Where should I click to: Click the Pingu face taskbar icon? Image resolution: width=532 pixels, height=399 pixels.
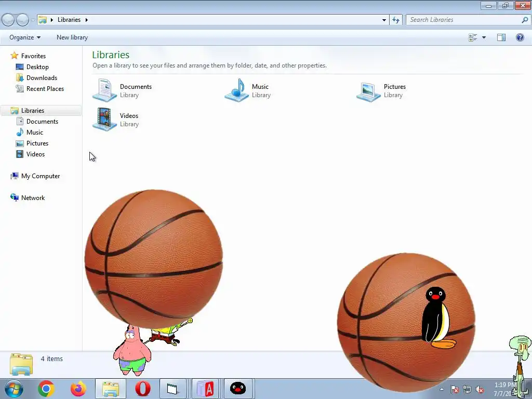(238, 389)
